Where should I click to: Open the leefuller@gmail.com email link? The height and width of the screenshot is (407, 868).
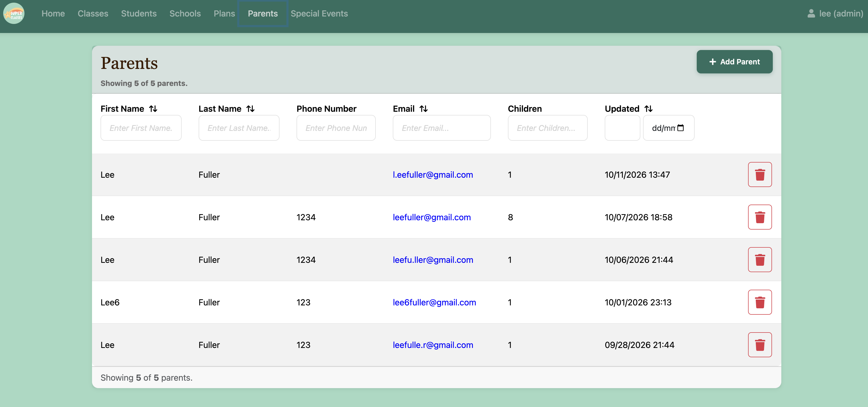tap(432, 217)
